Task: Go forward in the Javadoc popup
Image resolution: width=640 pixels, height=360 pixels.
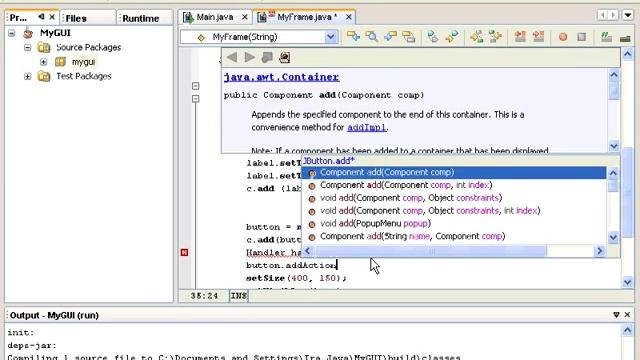Action: tap(250, 57)
